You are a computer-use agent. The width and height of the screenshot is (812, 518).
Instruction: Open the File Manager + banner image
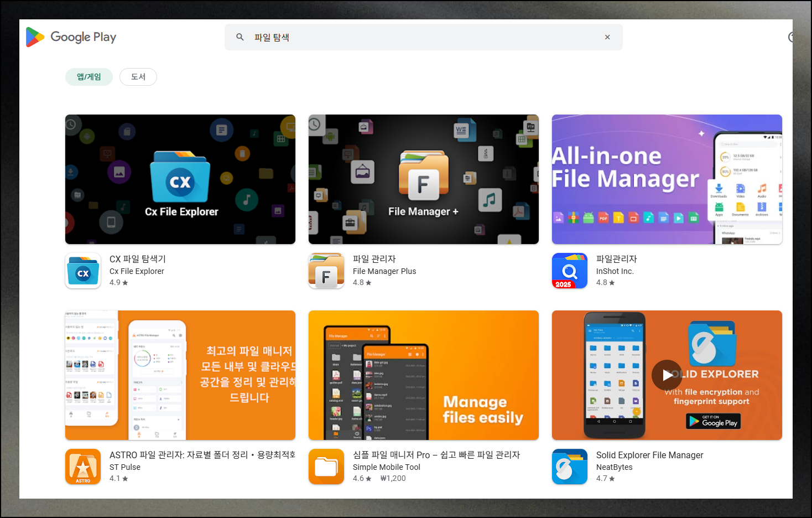click(x=424, y=179)
